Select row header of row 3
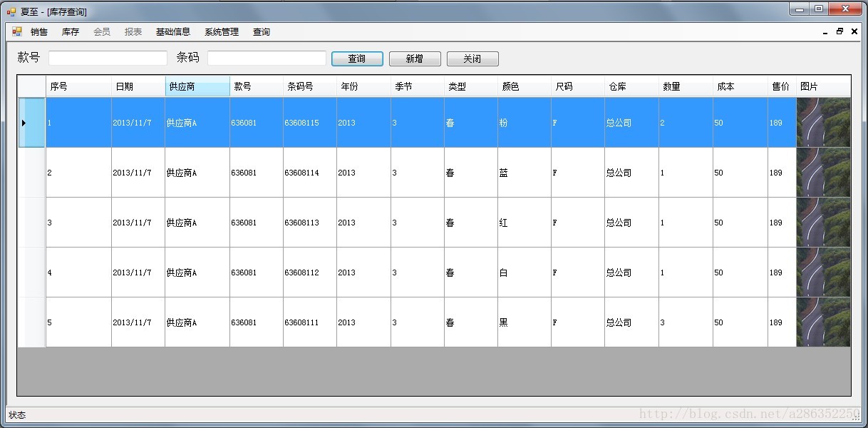The height and width of the screenshot is (428, 868). (x=32, y=223)
